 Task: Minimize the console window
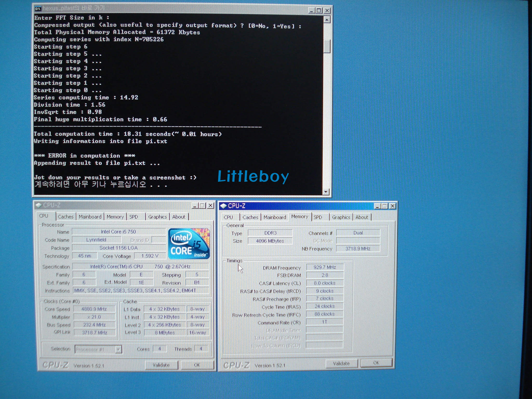(312, 11)
